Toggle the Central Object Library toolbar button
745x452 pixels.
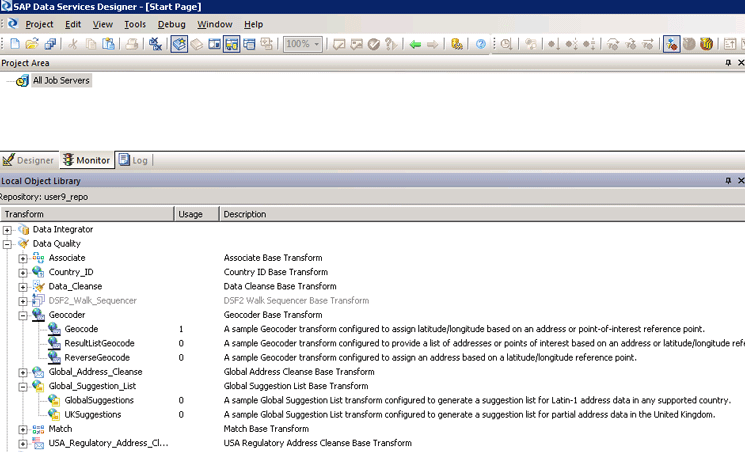[197, 44]
